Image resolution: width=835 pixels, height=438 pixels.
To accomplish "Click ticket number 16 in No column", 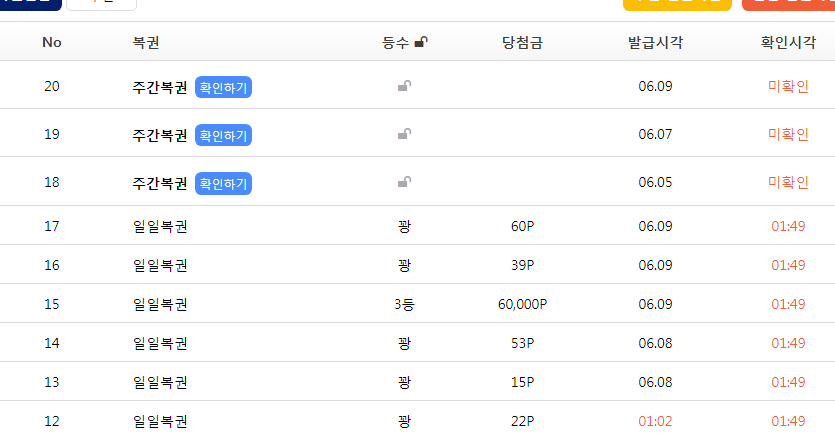I will click(x=52, y=265).
